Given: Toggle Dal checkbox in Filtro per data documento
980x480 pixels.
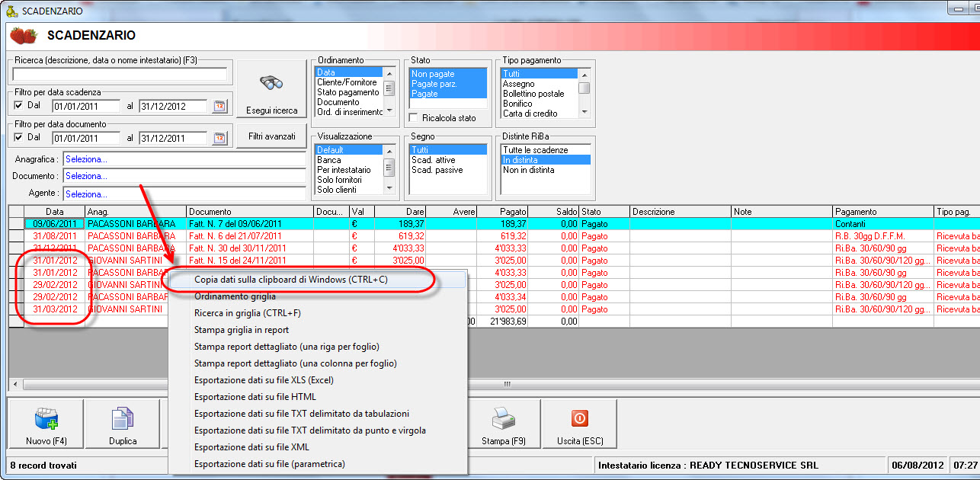Looking at the screenshot, I should click(19, 137).
